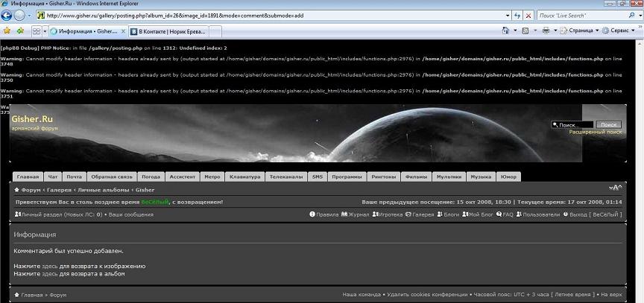Image resolution: width=644 pixels, height=303 pixels.
Task: Open the Страница dropdown menu
Action: pyautogui.click(x=580, y=31)
